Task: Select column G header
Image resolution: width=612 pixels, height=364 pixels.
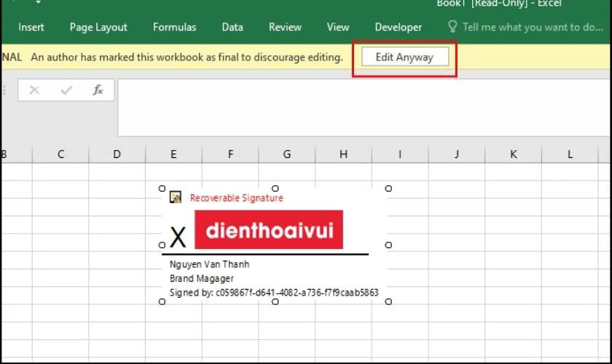Action: pos(287,154)
